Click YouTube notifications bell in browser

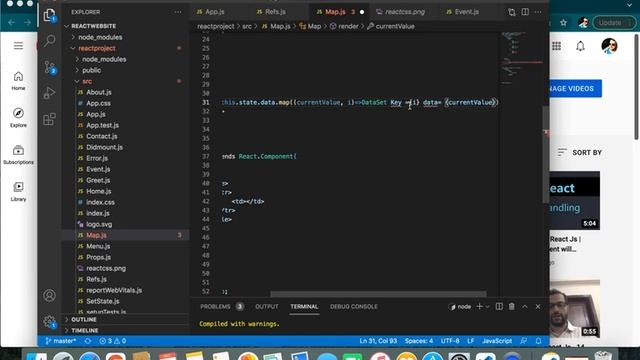coord(580,46)
